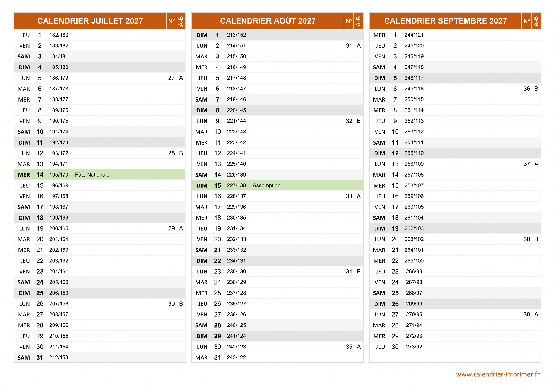Click the Fête Nationale holiday row

[92, 175]
